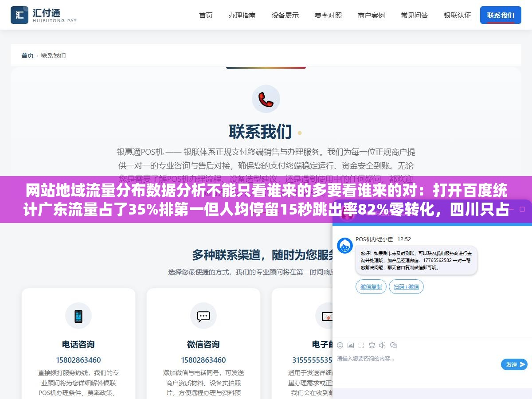Send an image via chat toolbar picture icon
Image resolution: width=532 pixels, height=399 pixels.
click(x=351, y=345)
